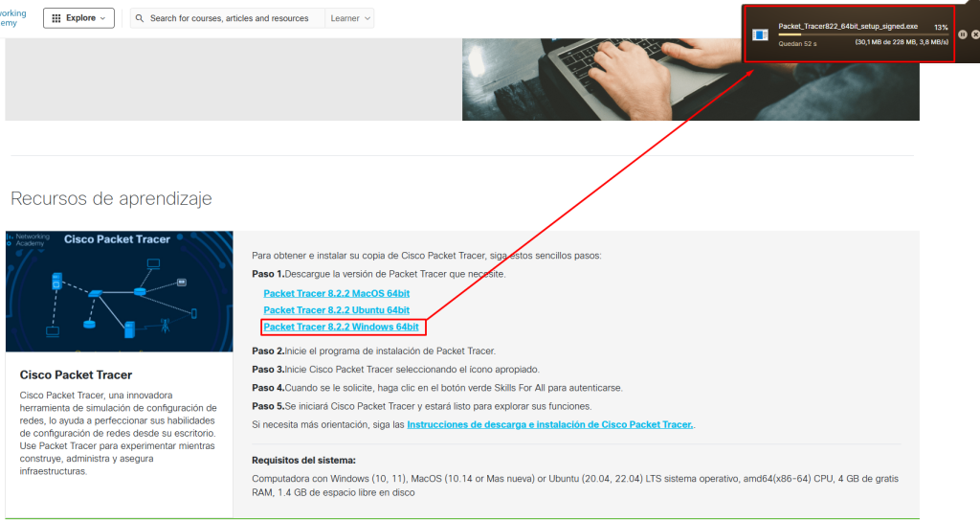Image resolution: width=980 pixels, height=521 pixels.
Task: Click the Recursos de aprendizaje heading
Action: [x=111, y=199]
